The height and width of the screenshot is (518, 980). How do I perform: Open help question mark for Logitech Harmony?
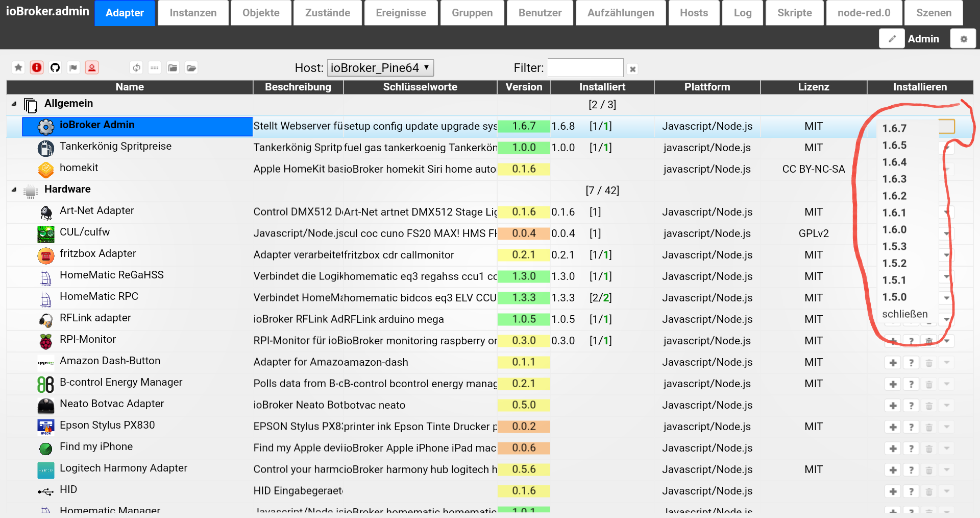[911, 470]
